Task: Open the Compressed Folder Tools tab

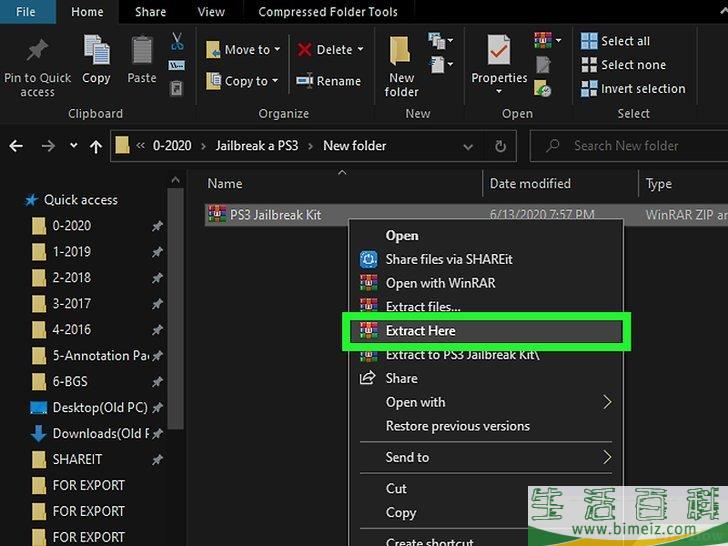Action: [328, 12]
